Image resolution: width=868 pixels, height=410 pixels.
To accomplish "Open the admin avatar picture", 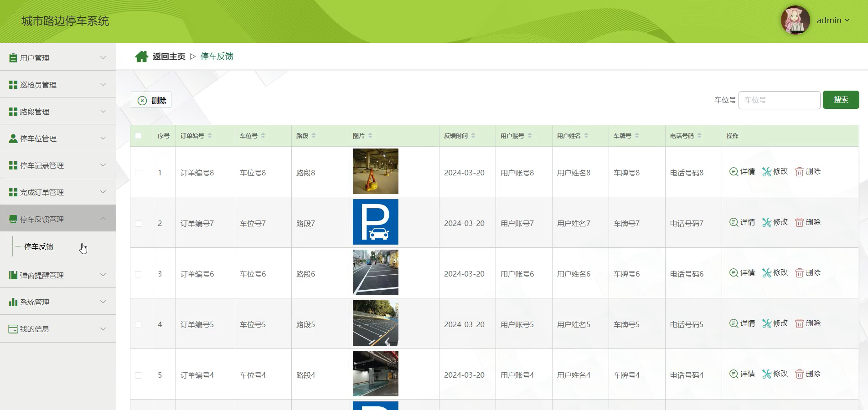I will click(795, 20).
